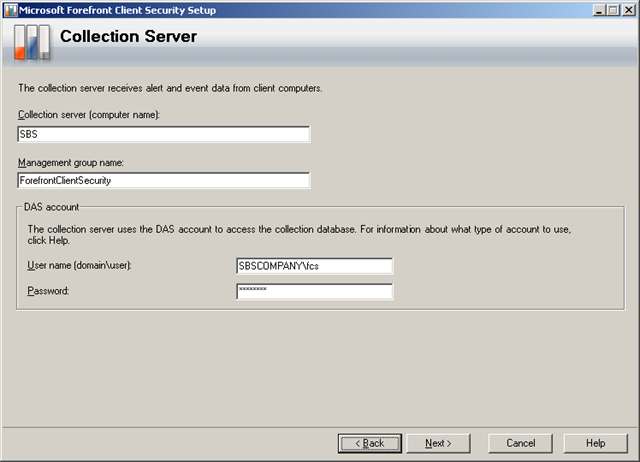This screenshot has height=462, width=640.
Task: Click the DAS account Password field
Action: tap(314, 291)
